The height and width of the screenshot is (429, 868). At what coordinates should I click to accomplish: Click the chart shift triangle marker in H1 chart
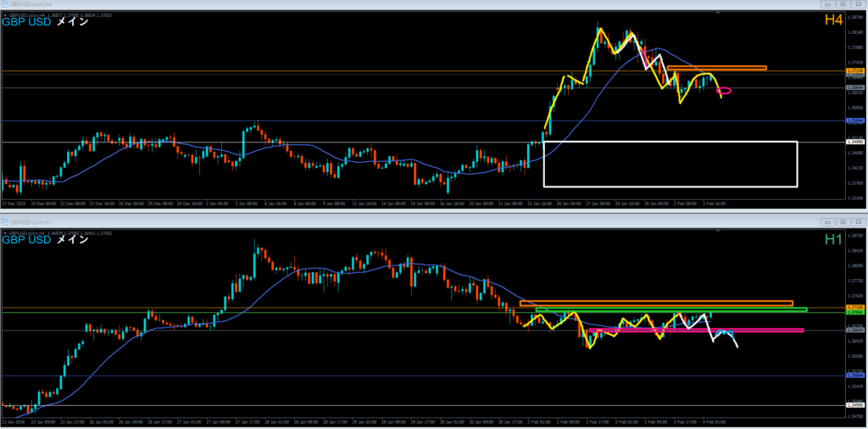[719, 229]
